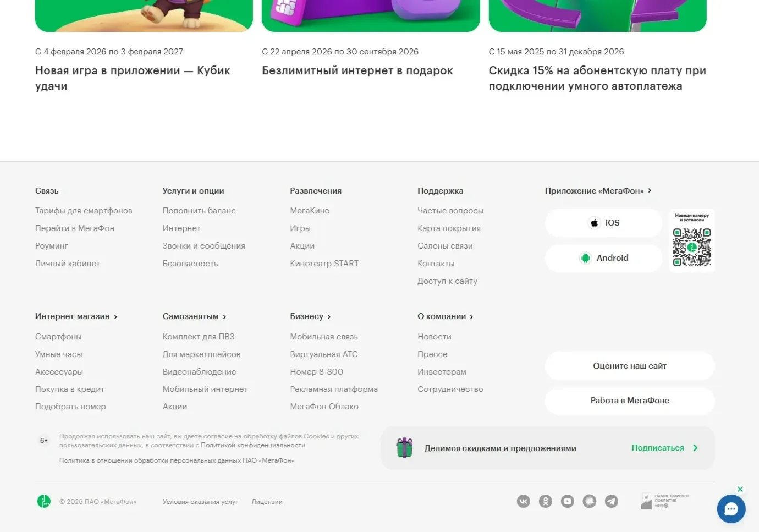Image resolution: width=759 pixels, height=532 pixels.
Task: Open 'Личный кабинет' link
Action: (x=68, y=264)
